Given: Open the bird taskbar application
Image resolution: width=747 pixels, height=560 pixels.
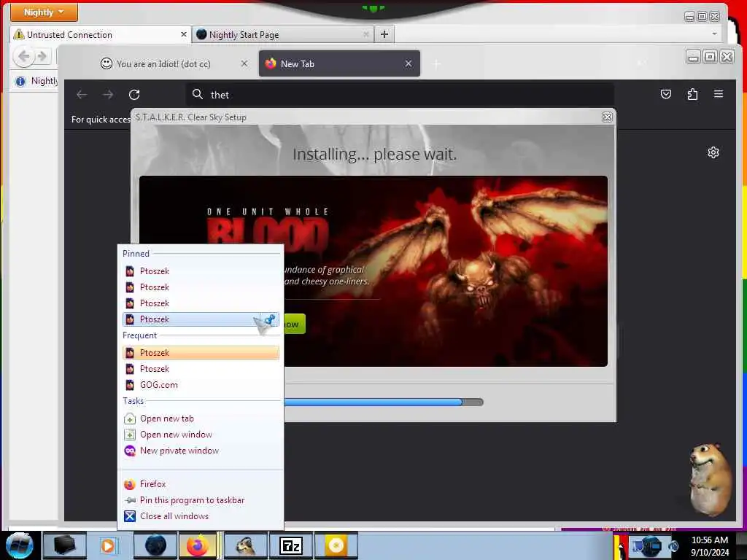Looking at the screenshot, I should (245, 545).
